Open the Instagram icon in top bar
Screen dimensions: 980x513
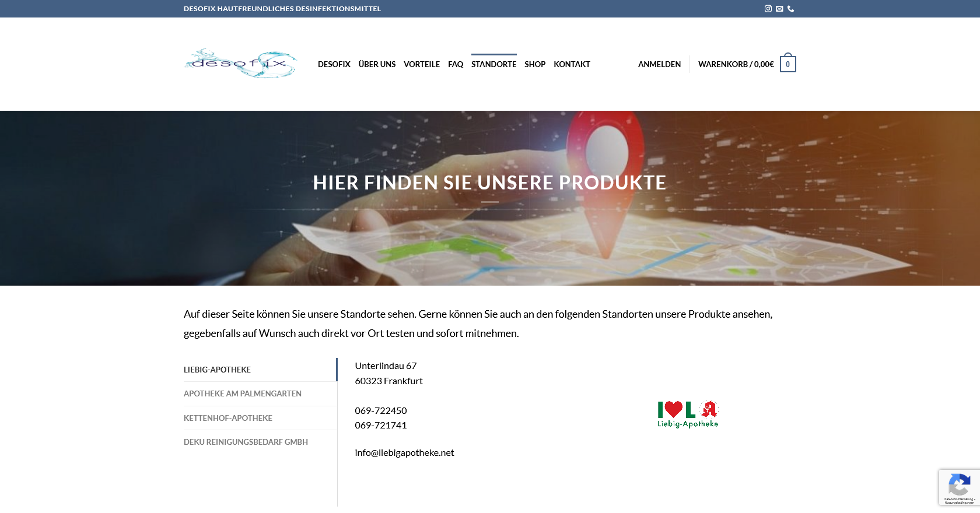point(768,9)
